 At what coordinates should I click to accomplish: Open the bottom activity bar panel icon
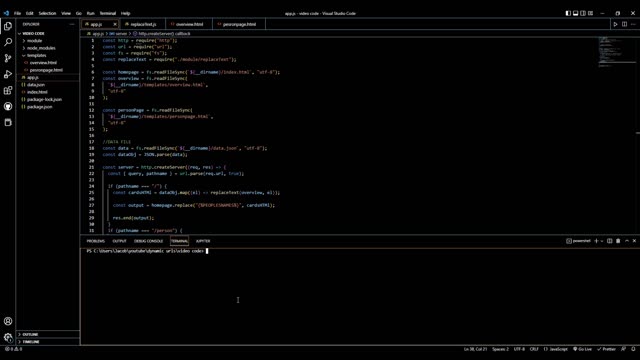pyautogui.click(x=8, y=122)
